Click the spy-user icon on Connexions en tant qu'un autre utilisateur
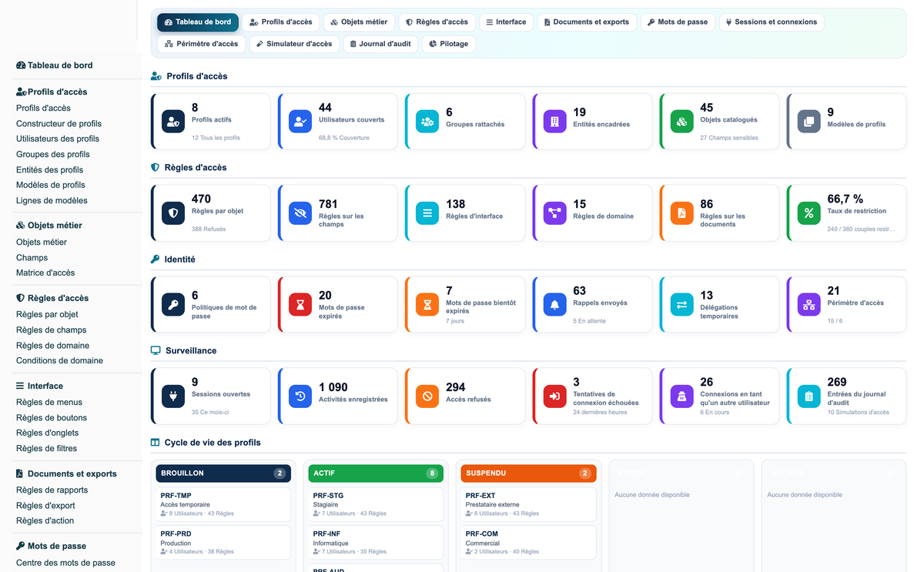This screenshot has width=924, height=572. 681,396
